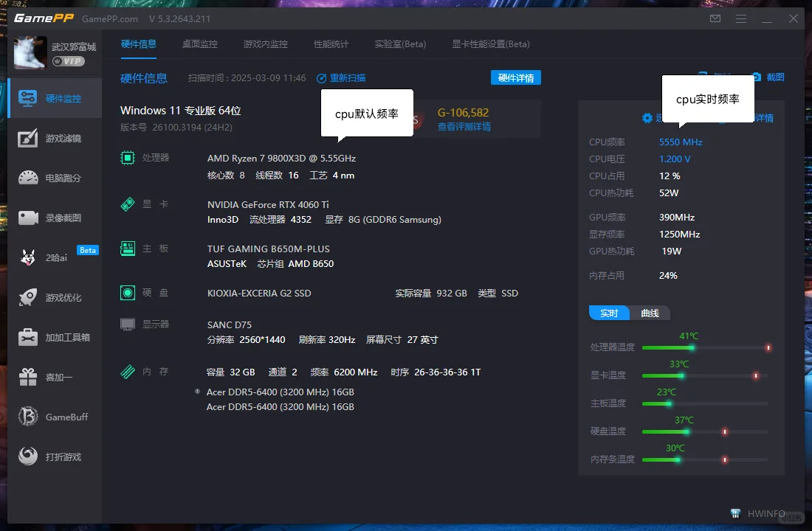Click the CPU电压 value 1.200 V
The width and height of the screenshot is (812, 531).
pyautogui.click(x=674, y=159)
